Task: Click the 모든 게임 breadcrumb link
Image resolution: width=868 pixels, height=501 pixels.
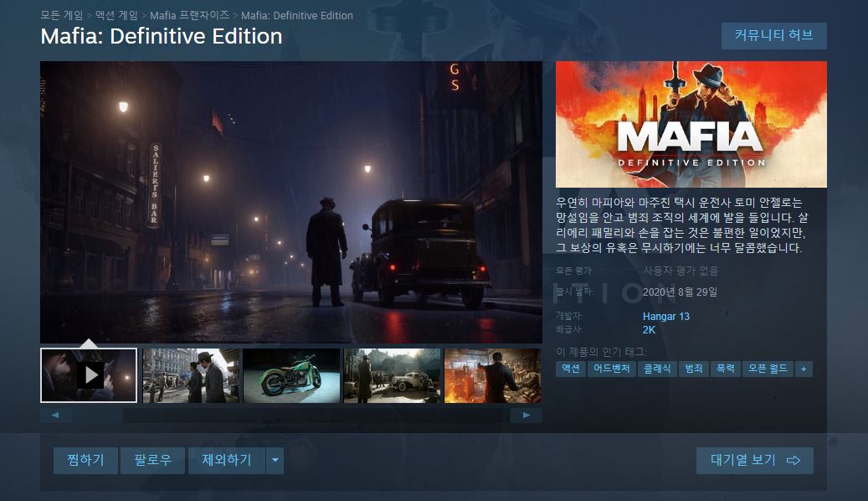Action: 61,16
